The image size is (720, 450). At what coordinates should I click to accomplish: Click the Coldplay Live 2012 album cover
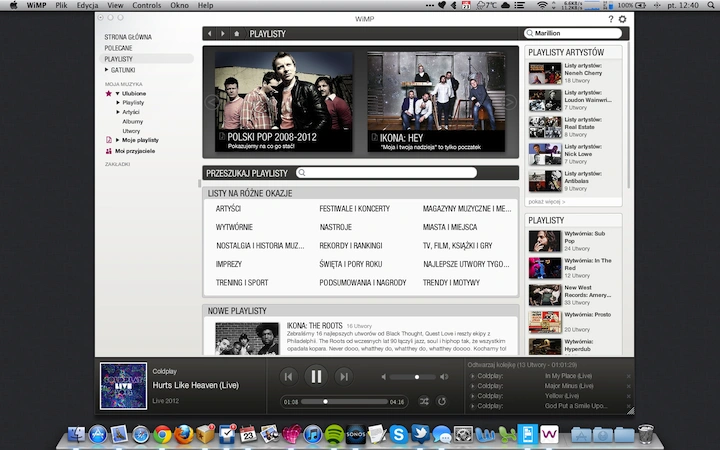point(124,386)
